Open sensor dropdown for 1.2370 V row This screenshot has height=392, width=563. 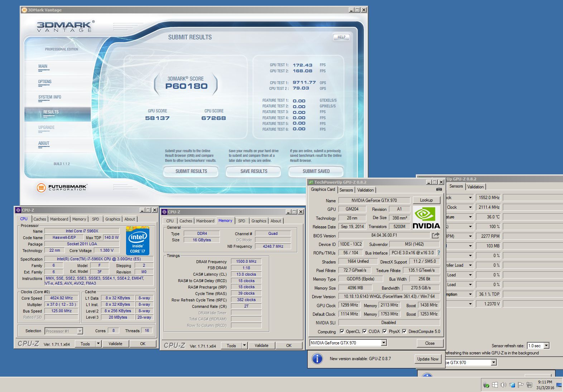click(470, 304)
